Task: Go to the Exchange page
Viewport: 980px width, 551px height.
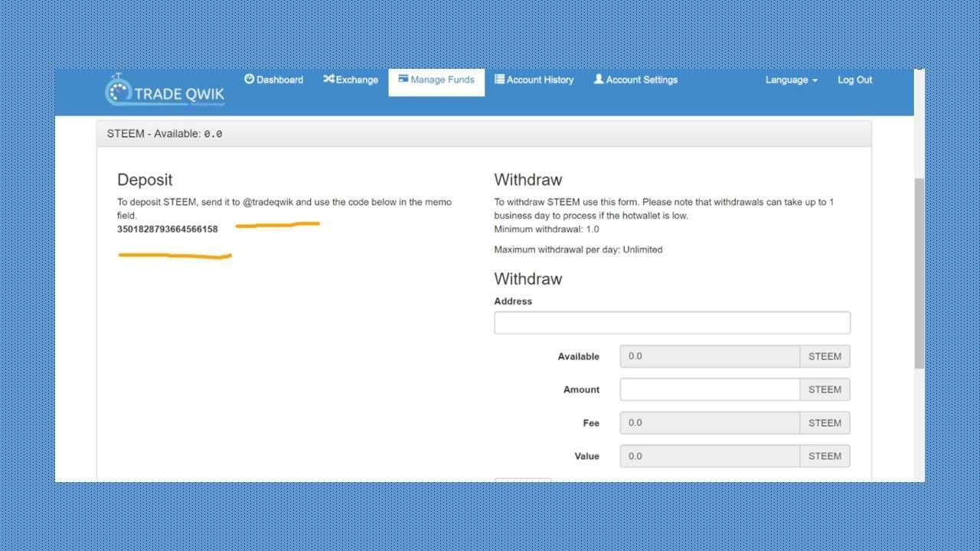Action: click(x=351, y=80)
